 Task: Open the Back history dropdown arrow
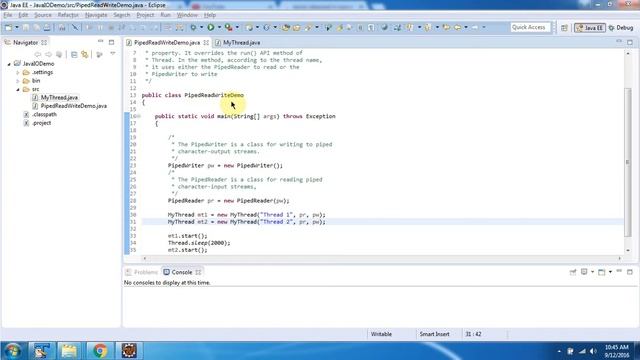click(x=466, y=27)
